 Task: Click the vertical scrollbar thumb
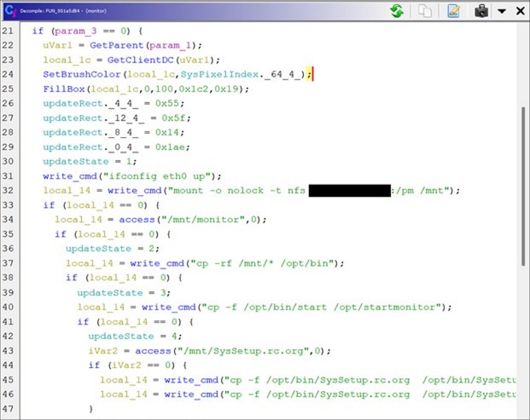point(523,186)
